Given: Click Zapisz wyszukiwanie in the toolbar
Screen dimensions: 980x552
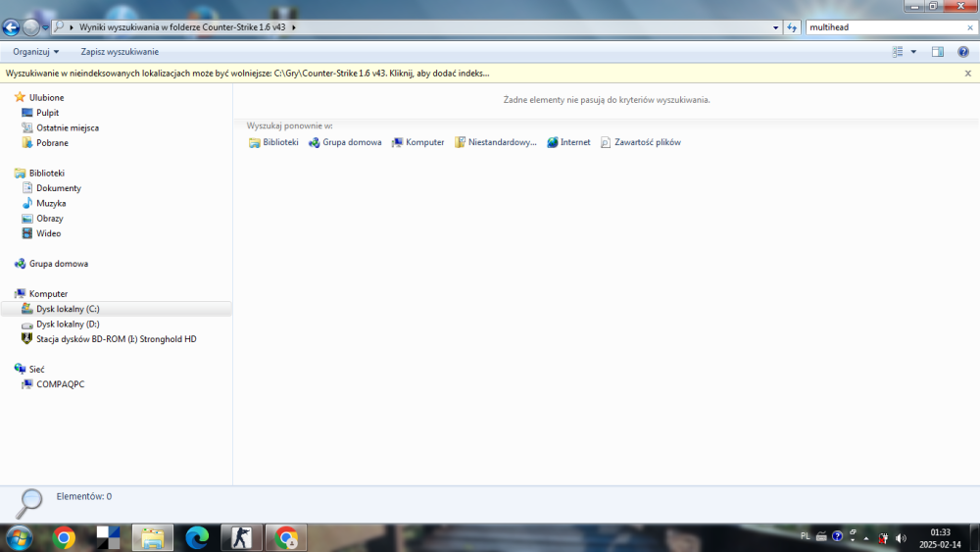Looking at the screenshot, I should click(x=120, y=52).
